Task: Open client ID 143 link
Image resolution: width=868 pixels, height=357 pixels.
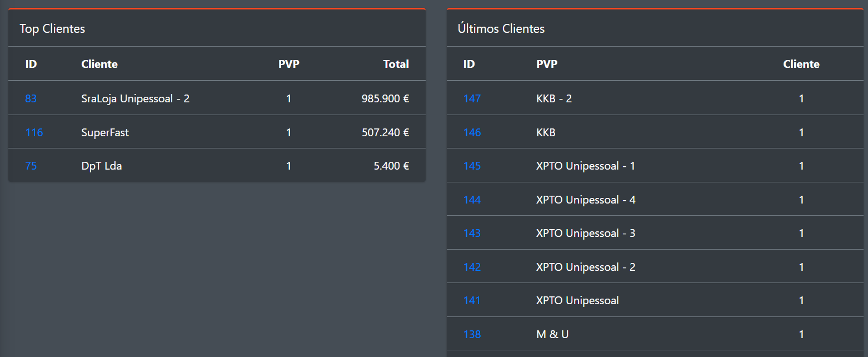Action: (472, 233)
